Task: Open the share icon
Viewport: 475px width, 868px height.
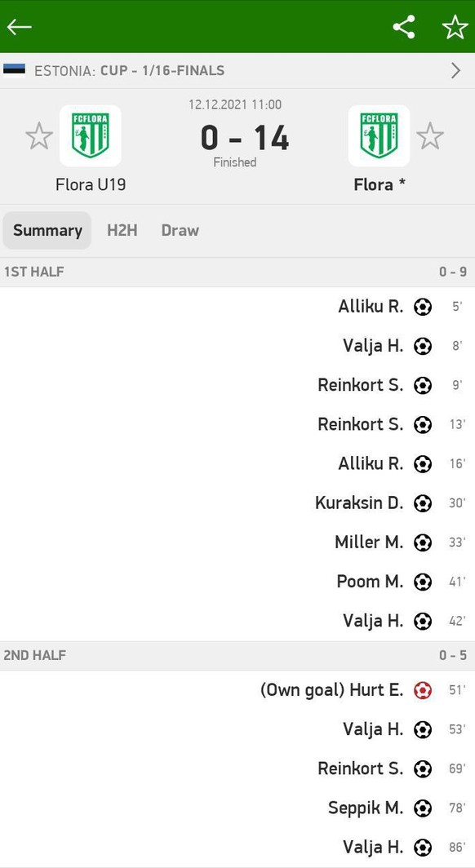Action: [x=403, y=27]
